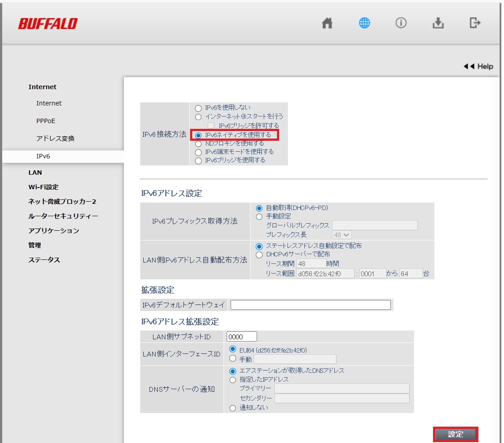This screenshot has height=443, width=504.
Task: Expand the ネット脅威ブロッカー2 sidebar section
Action: click(x=62, y=201)
